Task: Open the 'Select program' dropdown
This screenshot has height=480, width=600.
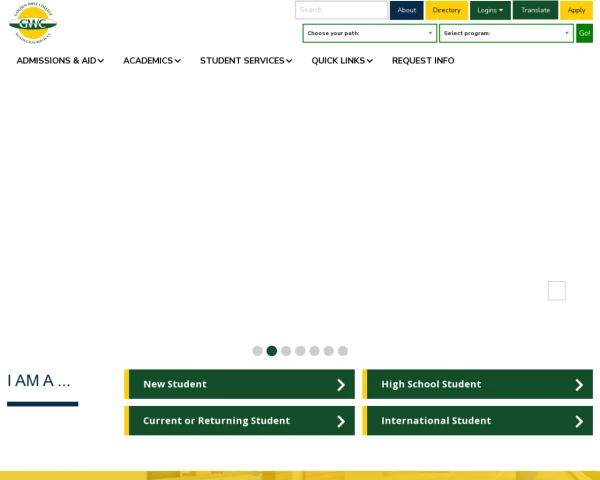Action: [x=506, y=33]
